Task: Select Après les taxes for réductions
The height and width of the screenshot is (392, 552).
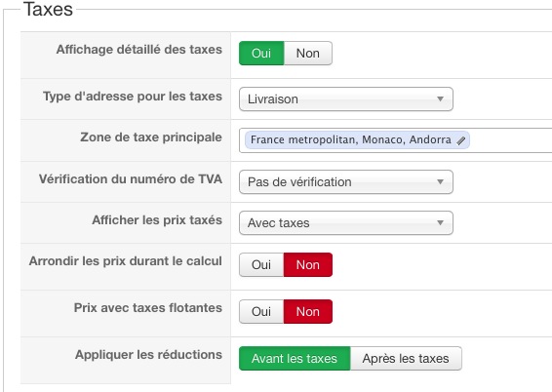Action: 406,358
